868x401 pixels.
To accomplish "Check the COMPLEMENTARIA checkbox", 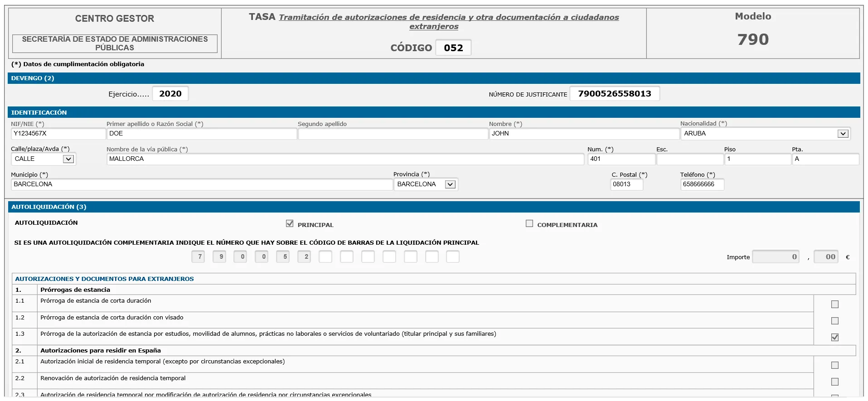I will pos(529,223).
